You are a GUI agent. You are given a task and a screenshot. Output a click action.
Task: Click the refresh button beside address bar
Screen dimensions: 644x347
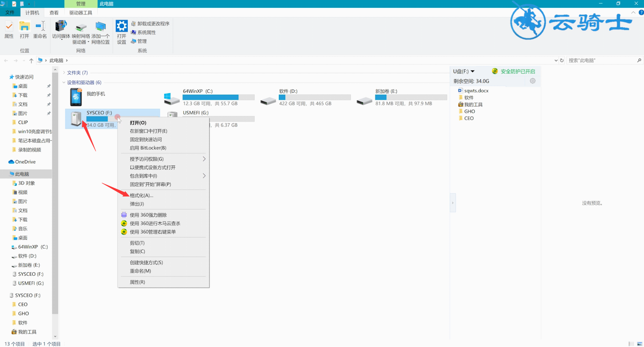point(562,61)
